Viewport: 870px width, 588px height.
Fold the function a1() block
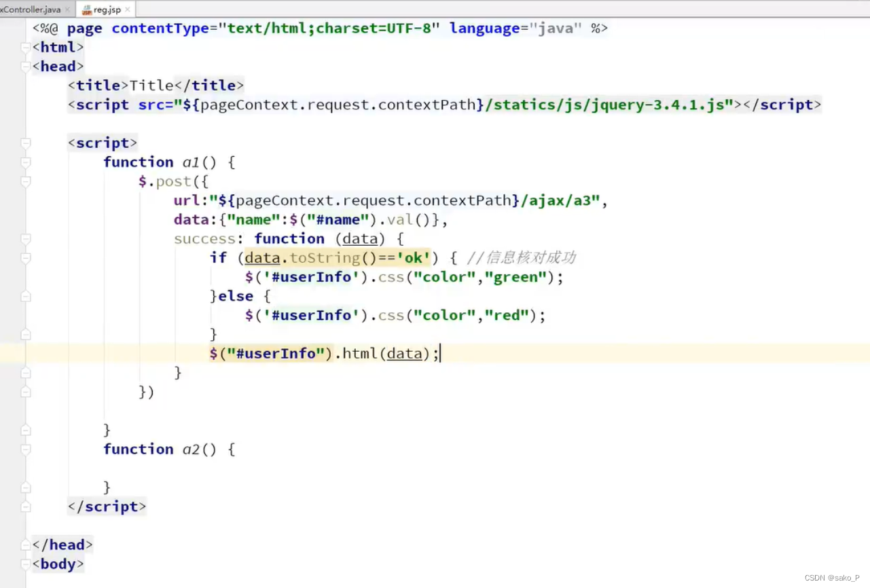26,162
